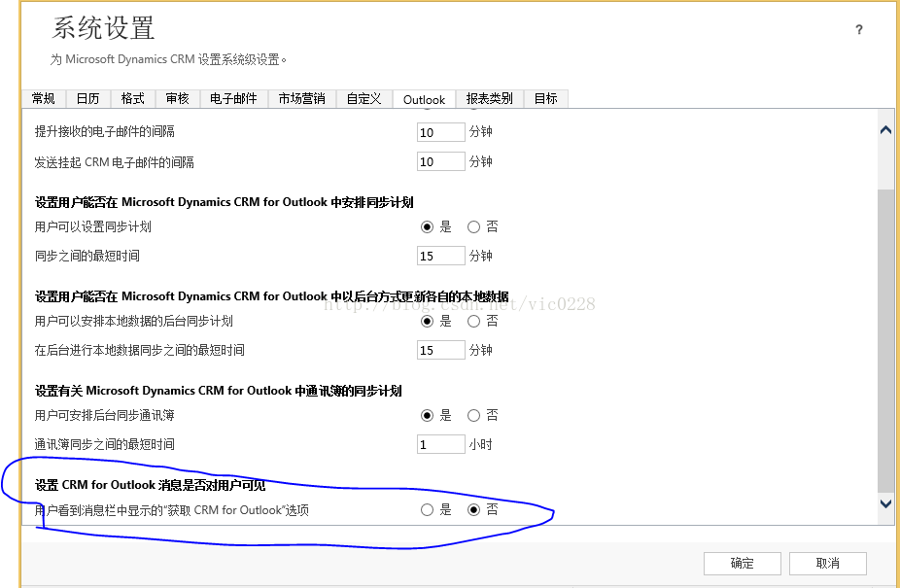The height and width of the screenshot is (588, 900).
Task: Click the 提升接收的电子邮件的间隔 minutes field
Action: pos(441,132)
